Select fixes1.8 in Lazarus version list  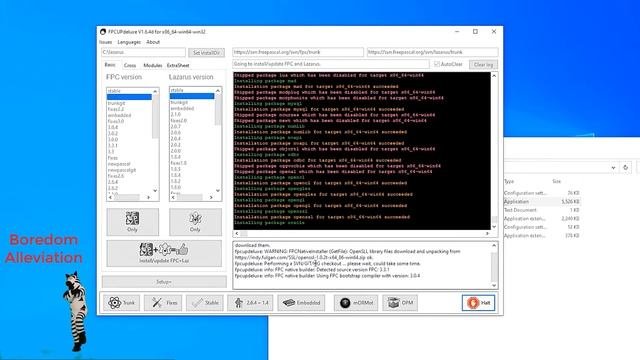(x=179, y=163)
